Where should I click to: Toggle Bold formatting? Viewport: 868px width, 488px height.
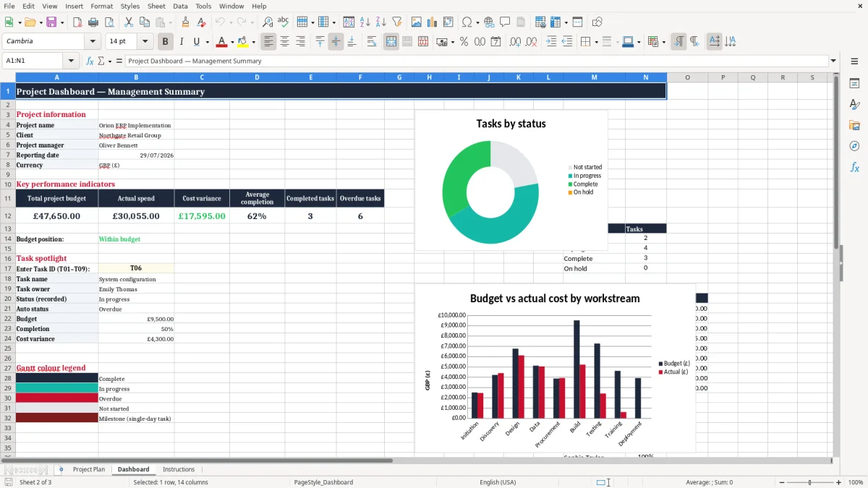click(166, 42)
